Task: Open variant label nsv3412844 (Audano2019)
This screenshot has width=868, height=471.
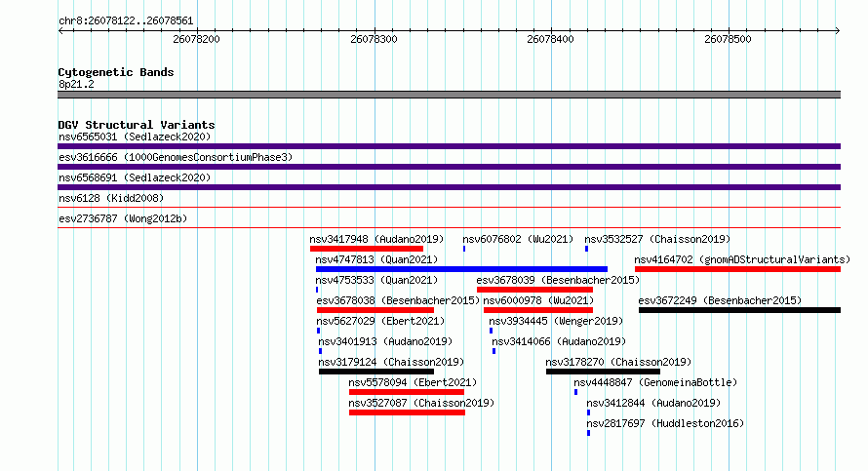Action: tap(653, 403)
